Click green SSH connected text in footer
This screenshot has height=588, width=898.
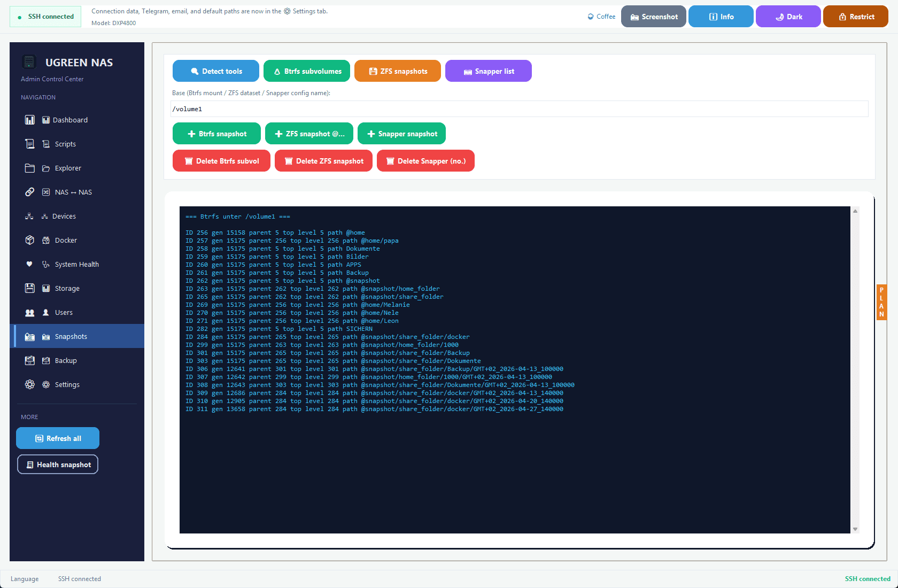coord(868,579)
